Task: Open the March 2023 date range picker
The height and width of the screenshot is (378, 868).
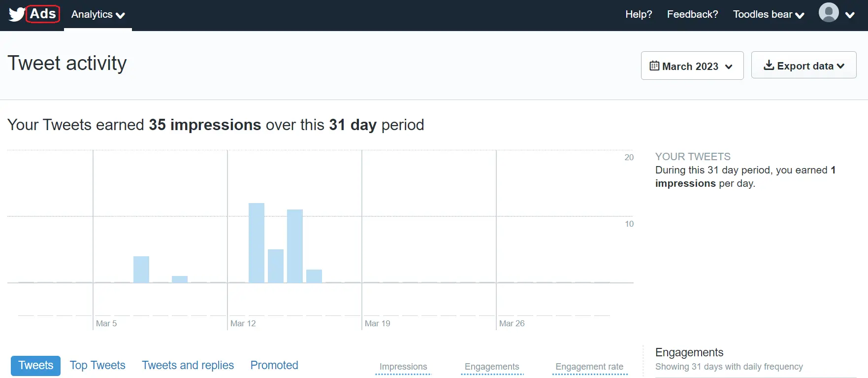Action: pyautogui.click(x=692, y=66)
